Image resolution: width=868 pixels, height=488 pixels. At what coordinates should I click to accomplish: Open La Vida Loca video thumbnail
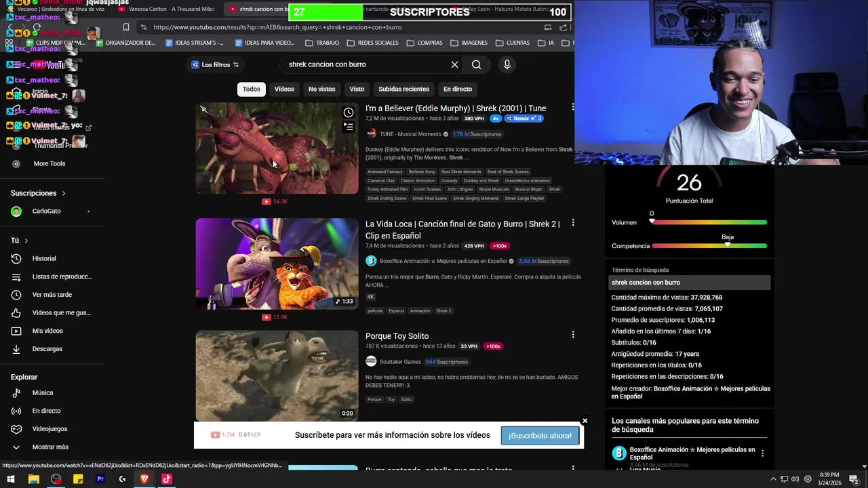pos(277,264)
